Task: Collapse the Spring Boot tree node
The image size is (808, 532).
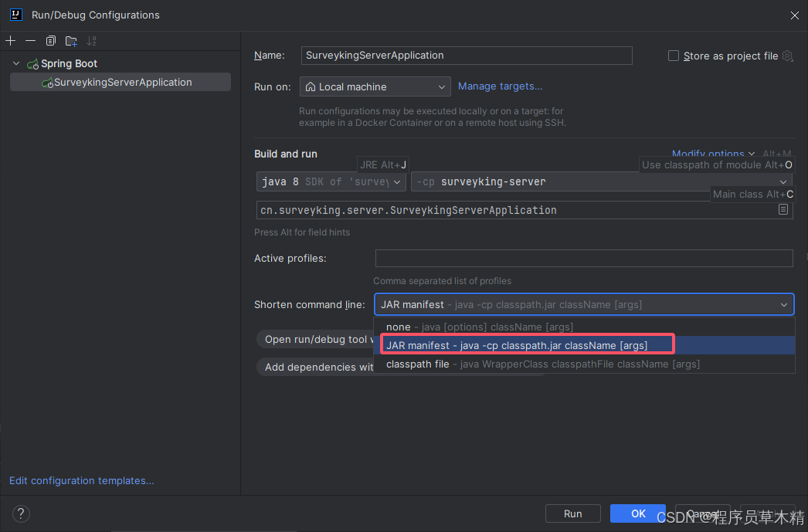Action: pyautogui.click(x=15, y=63)
